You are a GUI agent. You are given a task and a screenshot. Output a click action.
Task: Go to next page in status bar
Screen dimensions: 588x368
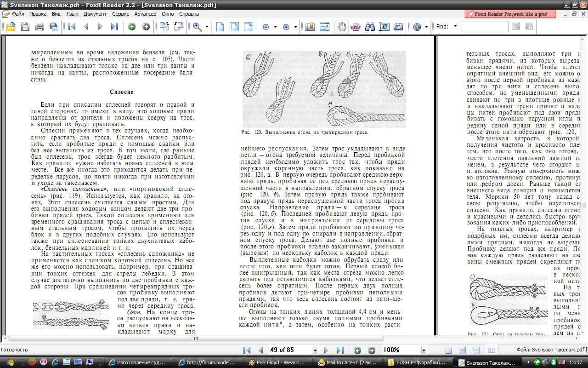pos(326,351)
